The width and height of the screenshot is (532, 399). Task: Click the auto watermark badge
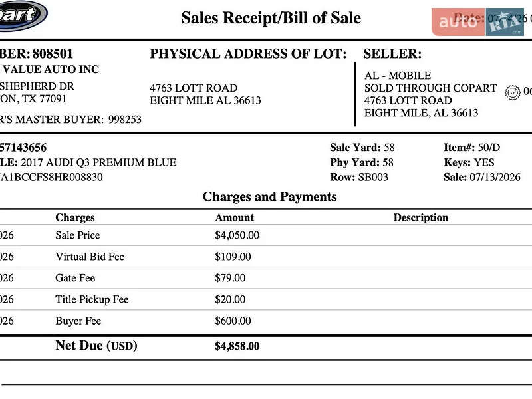click(458, 22)
